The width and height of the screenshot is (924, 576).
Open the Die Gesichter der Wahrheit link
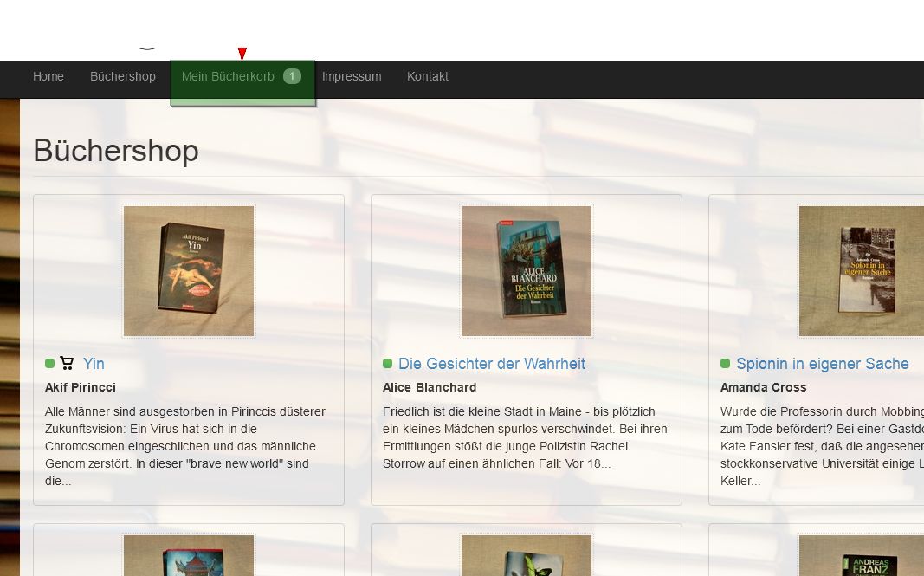492,364
